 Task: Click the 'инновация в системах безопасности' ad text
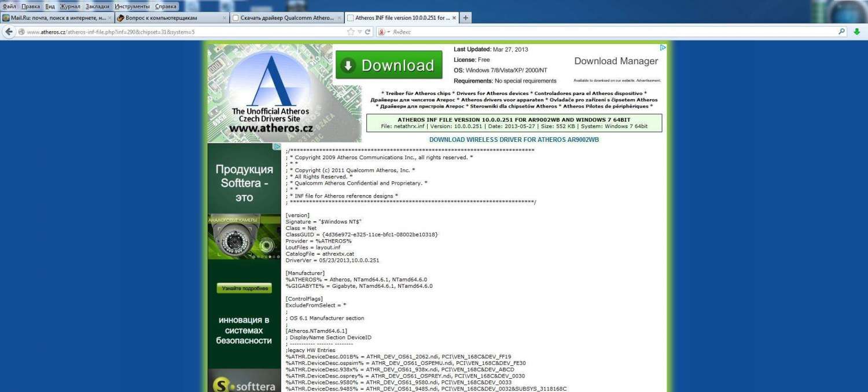point(244,330)
